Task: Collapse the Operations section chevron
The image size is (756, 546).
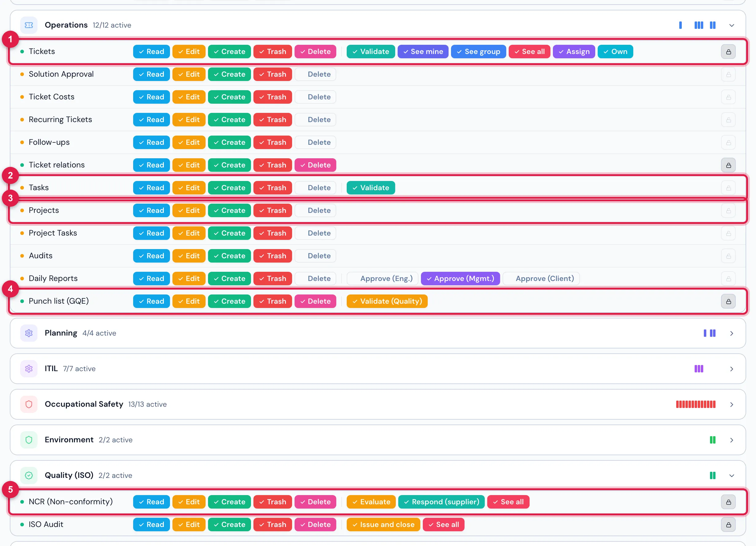Action: [x=731, y=25]
